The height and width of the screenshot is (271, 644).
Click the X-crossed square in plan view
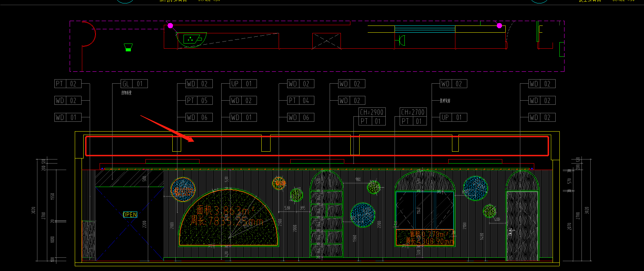(x=327, y=41)
